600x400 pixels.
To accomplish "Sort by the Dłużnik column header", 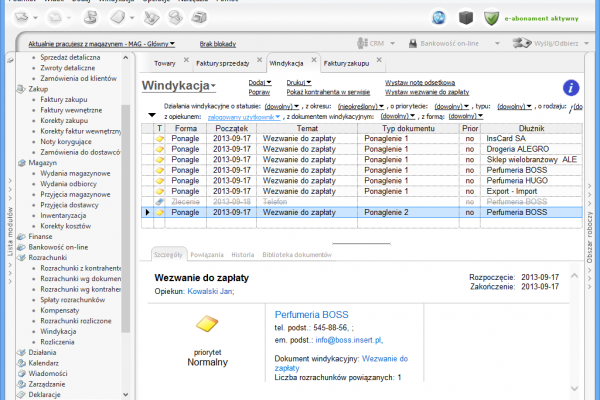I will (528, 129).
